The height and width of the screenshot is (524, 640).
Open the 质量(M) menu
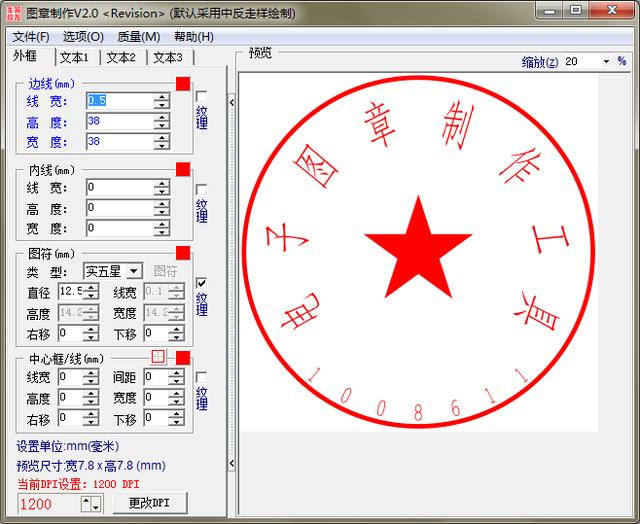point(139,37)
